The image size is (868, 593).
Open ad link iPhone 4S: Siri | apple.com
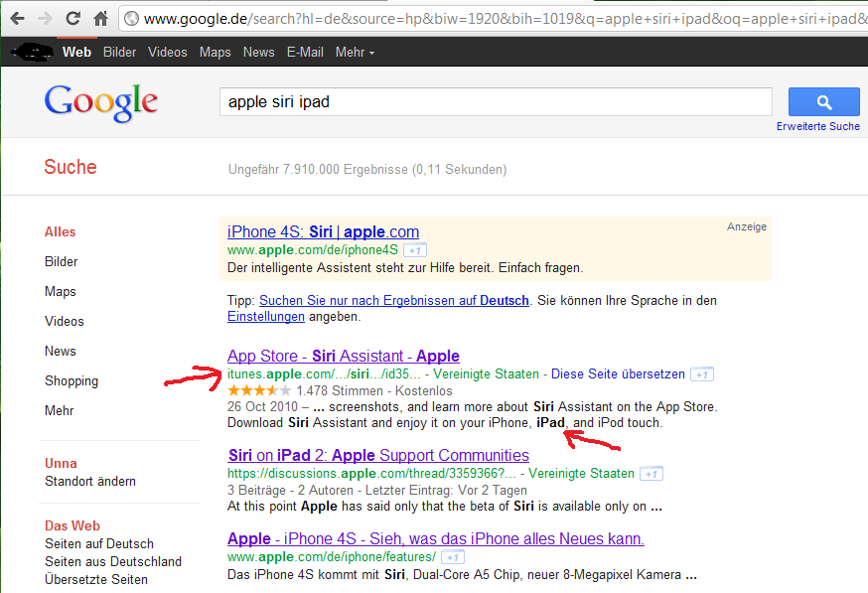click(x=323, y=232)
